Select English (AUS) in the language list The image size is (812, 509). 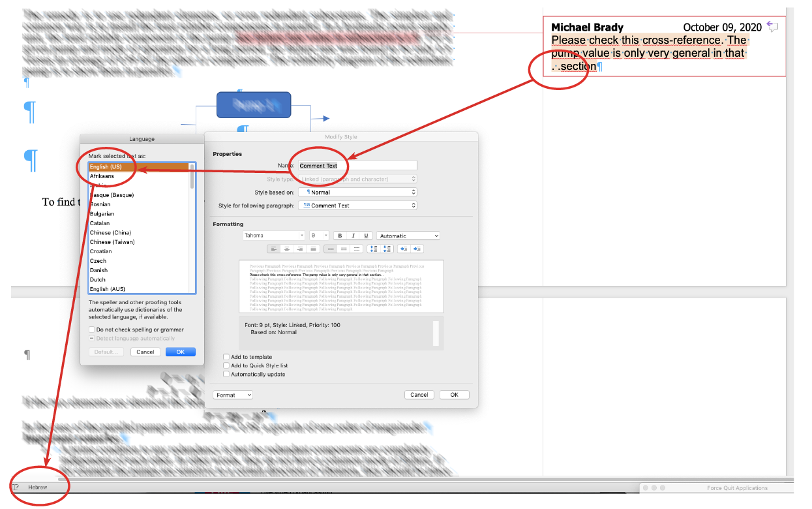139,289
